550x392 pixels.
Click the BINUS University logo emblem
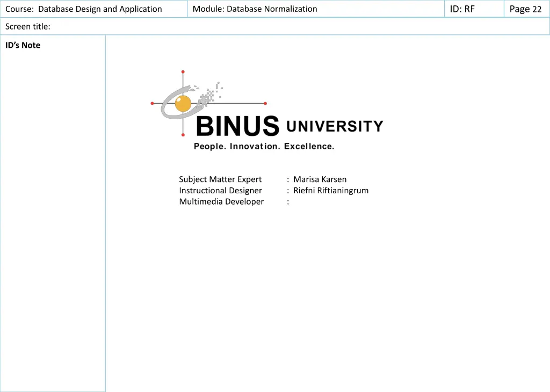tap(209, 104)
